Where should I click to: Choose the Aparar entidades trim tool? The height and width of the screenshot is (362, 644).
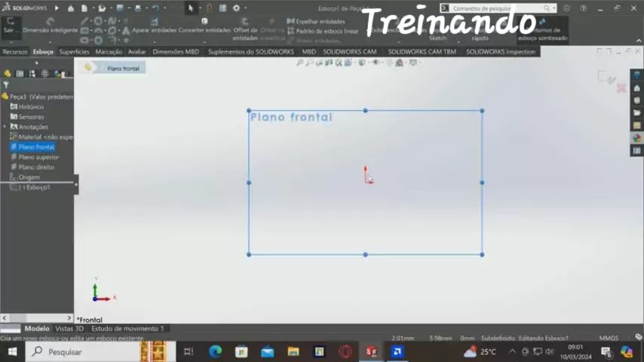154,30
